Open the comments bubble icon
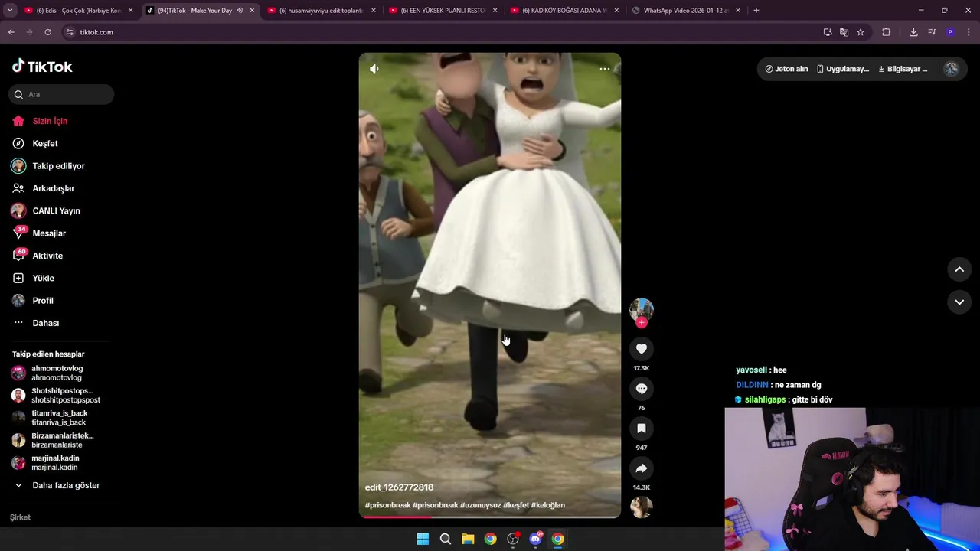 (642, 389)
